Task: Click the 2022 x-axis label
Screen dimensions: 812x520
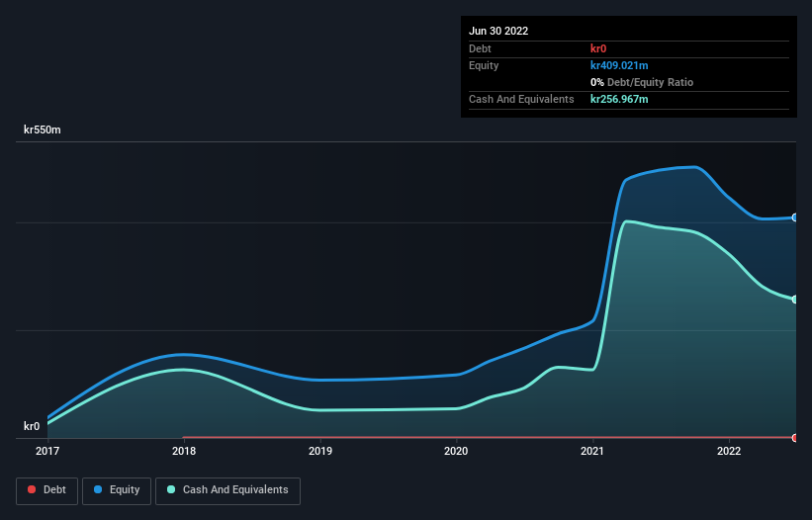Action: (x=729, y=451)
